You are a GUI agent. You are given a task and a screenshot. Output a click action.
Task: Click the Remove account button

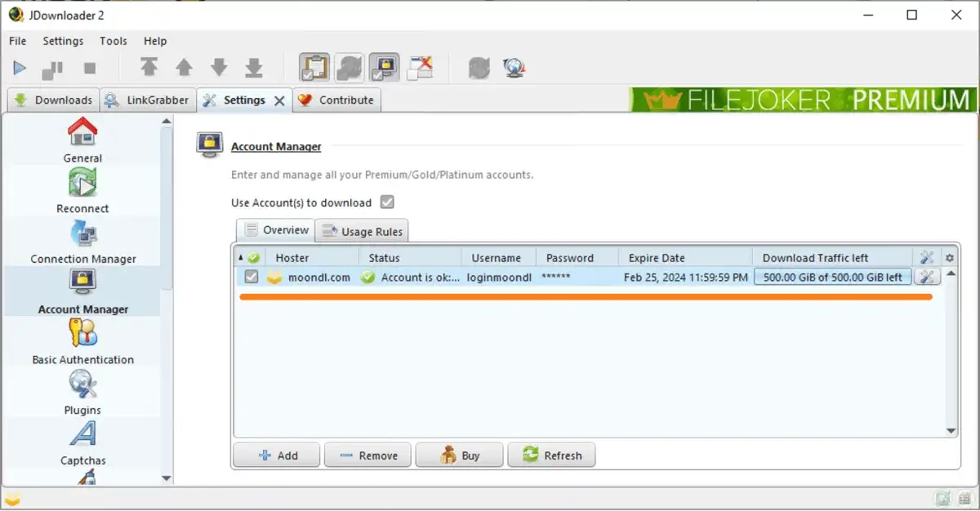coord(367,455)
